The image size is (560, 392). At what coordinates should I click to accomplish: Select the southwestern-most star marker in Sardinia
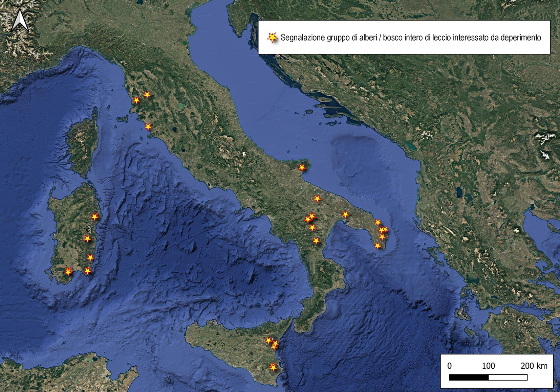click(68, 272)
